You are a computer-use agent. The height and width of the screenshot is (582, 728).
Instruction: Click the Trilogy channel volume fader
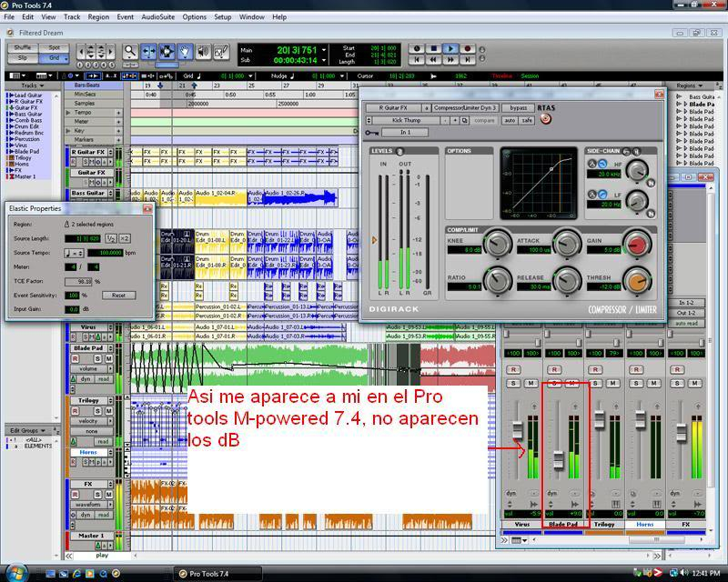(600, 419)
